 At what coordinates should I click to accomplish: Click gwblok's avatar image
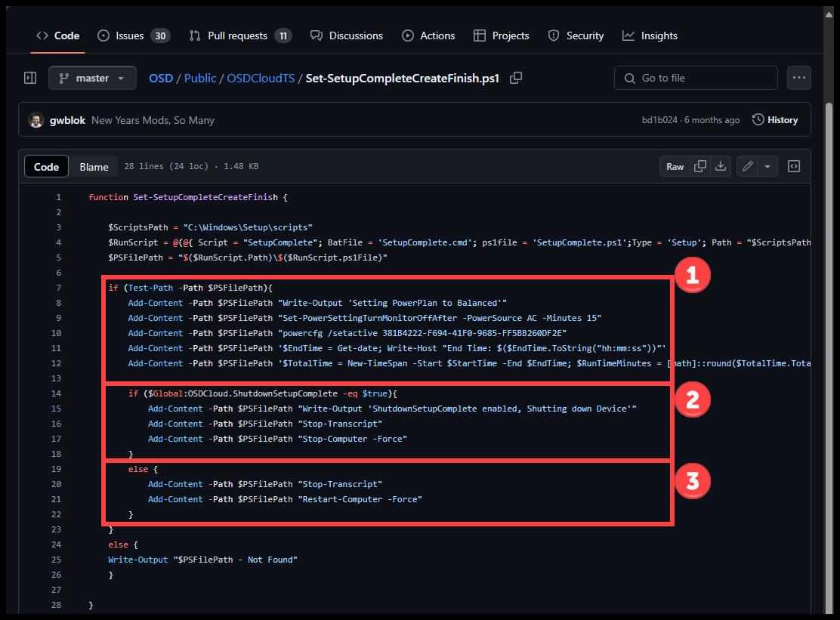36,120
